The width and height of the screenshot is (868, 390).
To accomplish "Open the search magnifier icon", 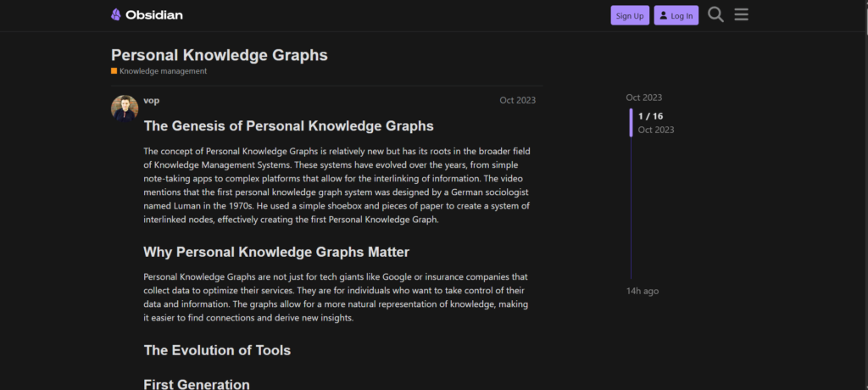I will click(x=715, y=15).
